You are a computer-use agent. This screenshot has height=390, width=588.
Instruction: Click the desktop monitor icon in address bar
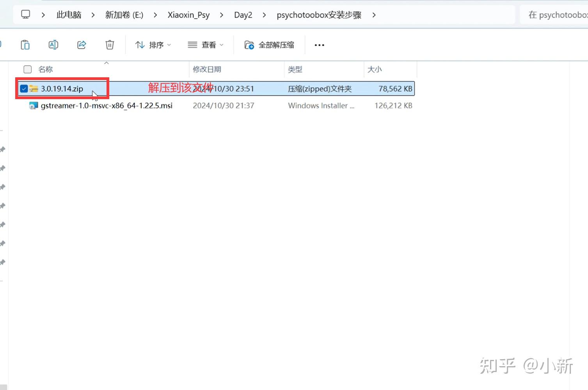click(x=25, y=14)
